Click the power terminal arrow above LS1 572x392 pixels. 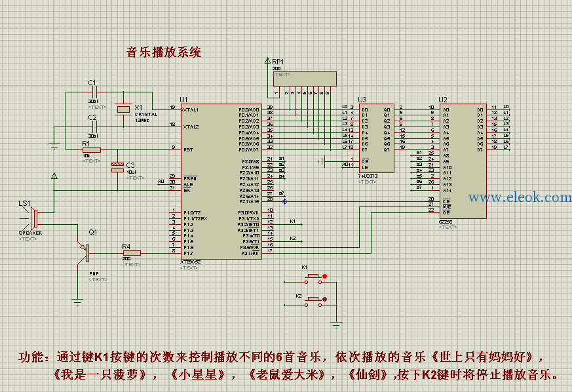(54, 176)
